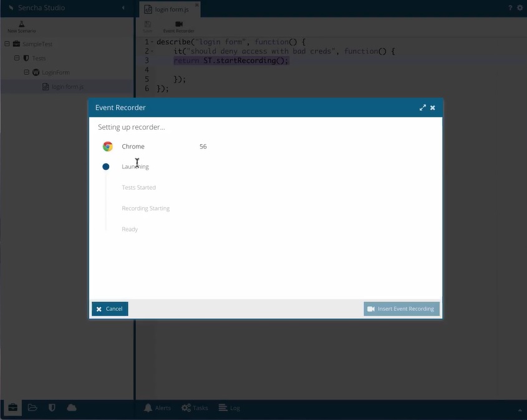Click the Setting up recorder status text

point(132,127)
